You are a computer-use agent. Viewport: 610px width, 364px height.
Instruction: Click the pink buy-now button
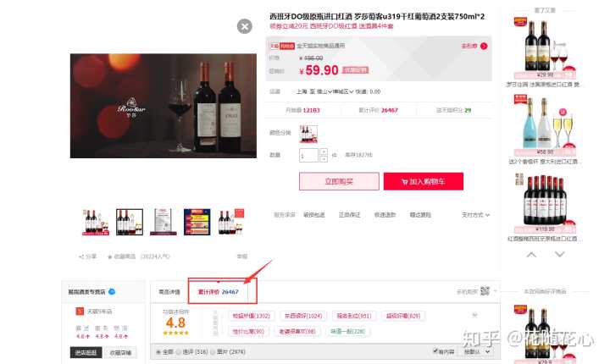pos(339,182)
